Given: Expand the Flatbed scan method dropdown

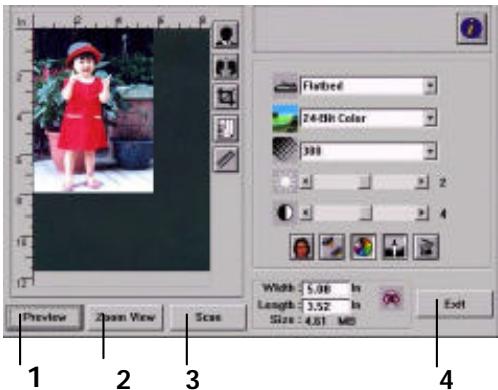Looking at the screenshot, I should point(430,86).
